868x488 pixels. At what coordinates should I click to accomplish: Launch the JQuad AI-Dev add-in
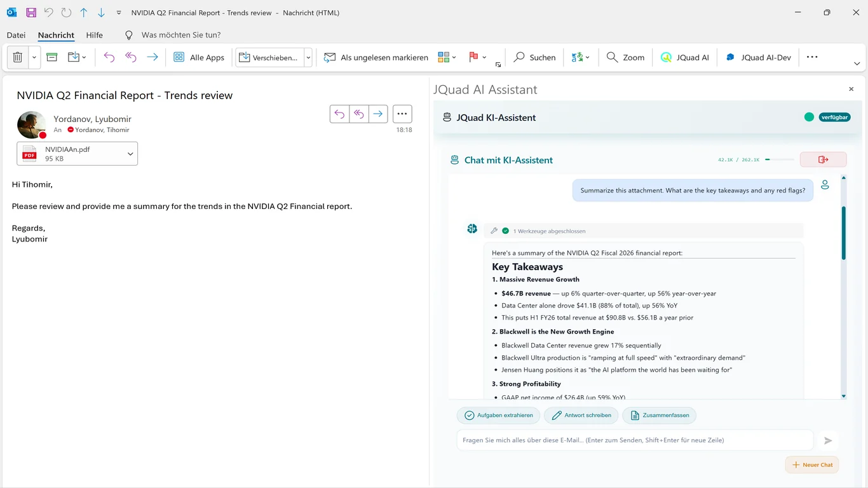(x=759, y=57)
